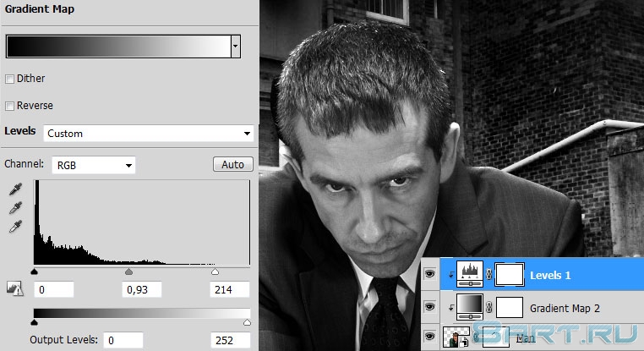The image size is (644, 351).
Task: Click the Levels 1 adjustment thumbnail
Action: pyautogui.click(x=470, y=274)
